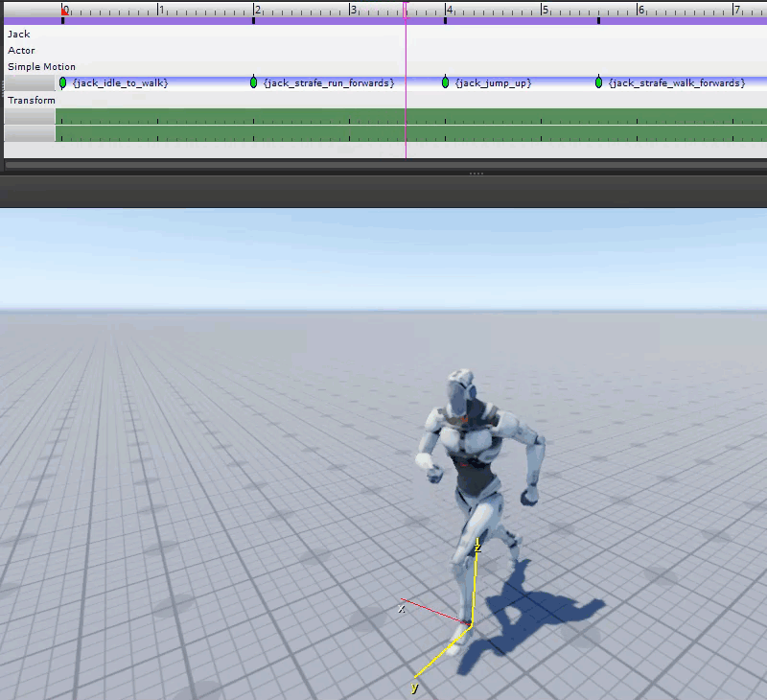Select the jack_idle_to_walk keyframe marker

(65, 82)
